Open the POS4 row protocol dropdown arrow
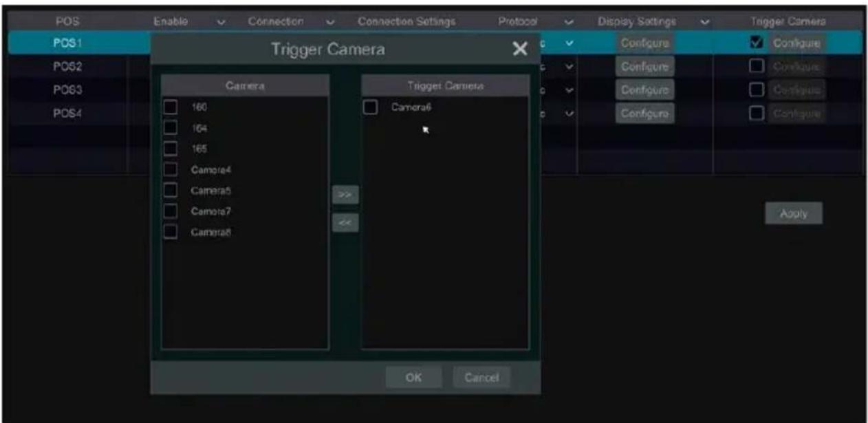Viewport: 868px width, 423px height. [569, 113]
